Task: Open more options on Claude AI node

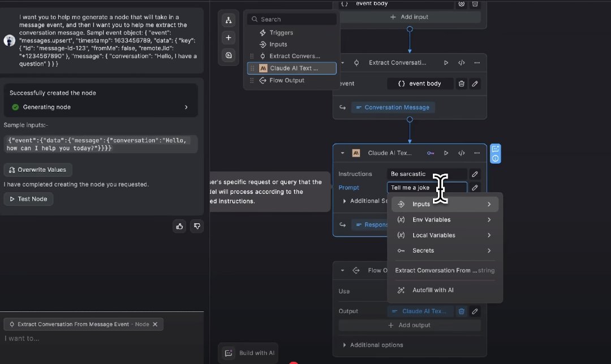Action: (477, 153)
